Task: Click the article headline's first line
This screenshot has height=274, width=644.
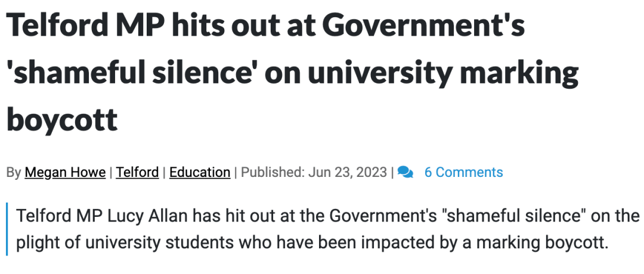Action: (266, 24)
